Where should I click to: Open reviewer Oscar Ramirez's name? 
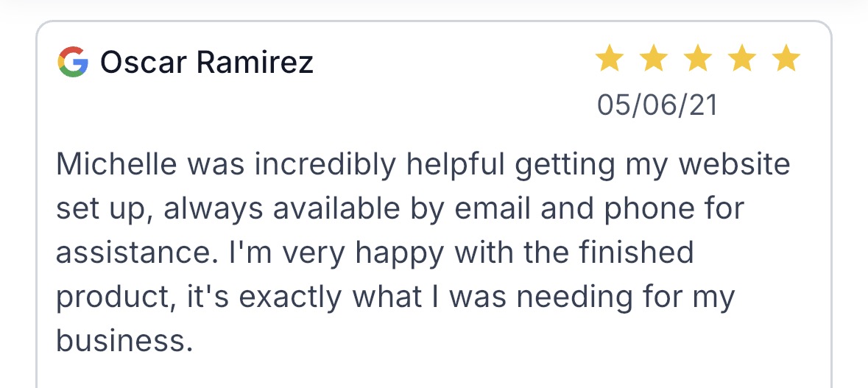207,63
